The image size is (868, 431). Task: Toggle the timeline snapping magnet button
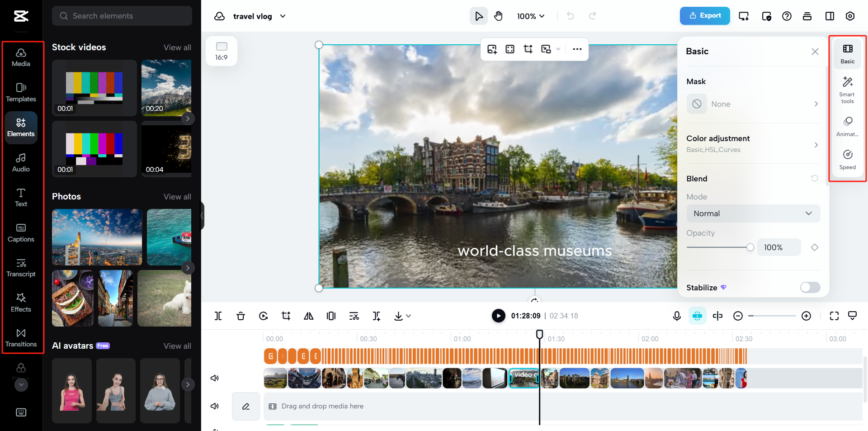tap(697, 316)
